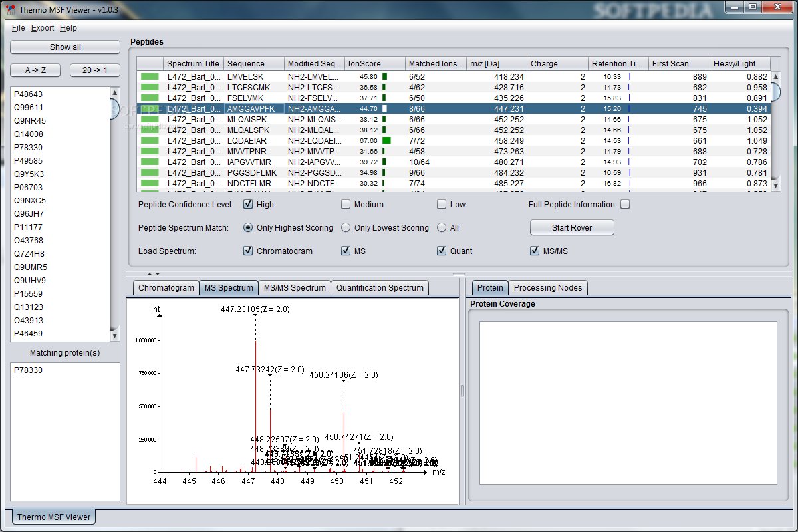Select protein P48643 in the list
The height and width of the screenshot is (532, 798).
click(60, 94)
